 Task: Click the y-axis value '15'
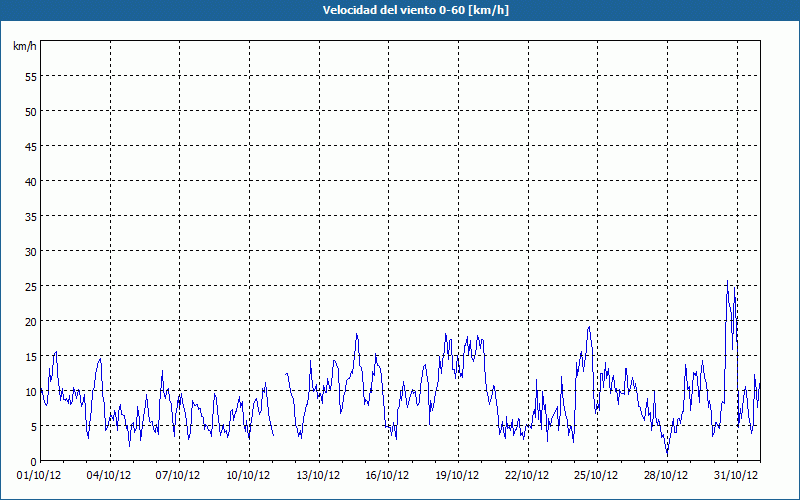tap(31, 356)
